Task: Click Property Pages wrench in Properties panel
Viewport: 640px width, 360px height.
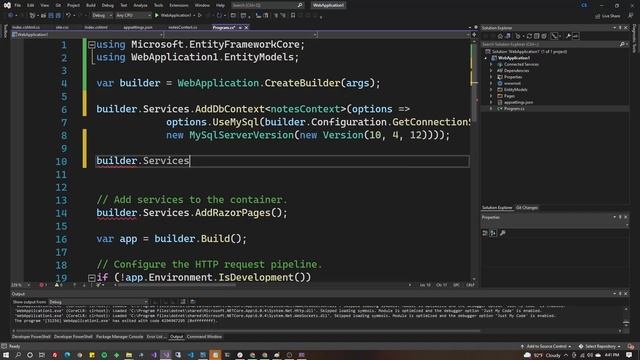Action: 502,233
